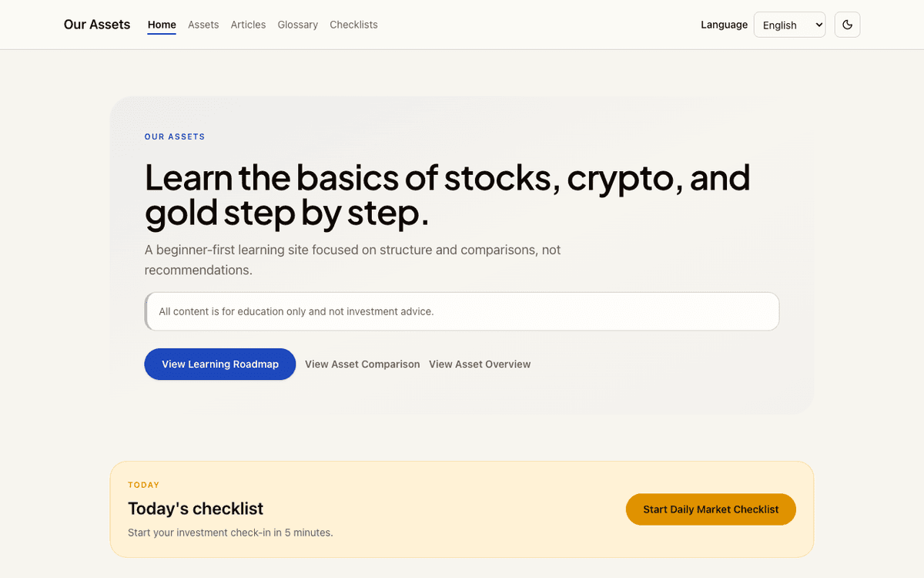
Task: Open the Language dropdown set to English
Action: click(789, 25)
